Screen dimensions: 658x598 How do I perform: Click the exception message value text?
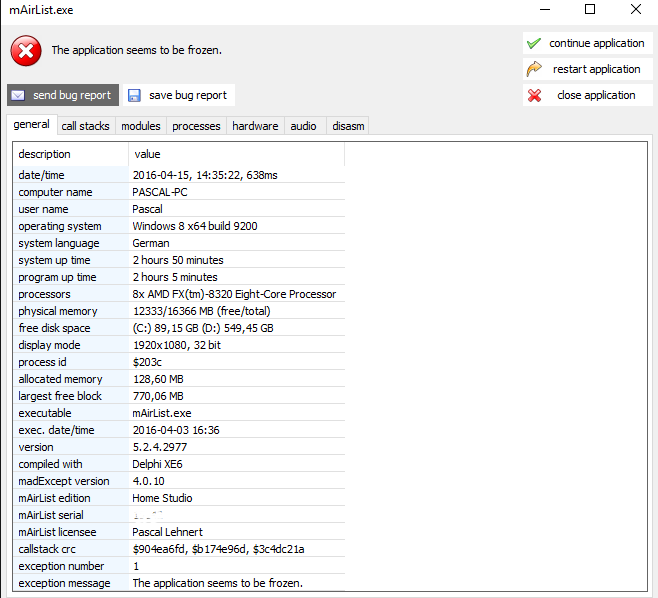pyautogui.click(x=217, y=583)
